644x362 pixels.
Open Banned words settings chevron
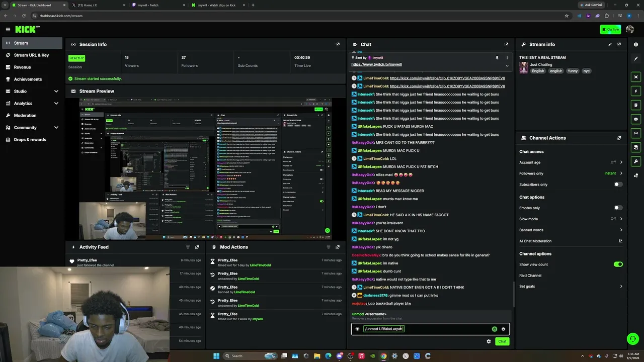621,230
